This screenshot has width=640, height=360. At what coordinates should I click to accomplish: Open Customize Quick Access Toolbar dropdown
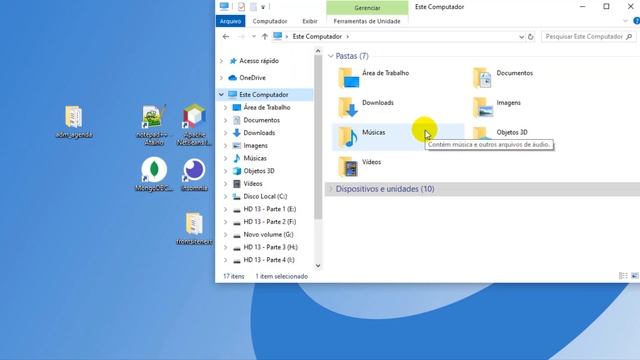click(x=263, y=7)
